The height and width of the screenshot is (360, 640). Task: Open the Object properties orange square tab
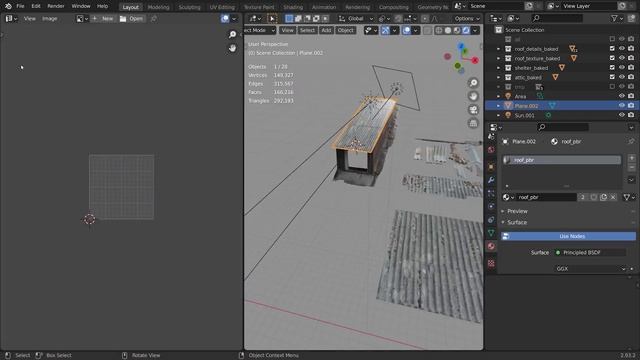(491, 167)
